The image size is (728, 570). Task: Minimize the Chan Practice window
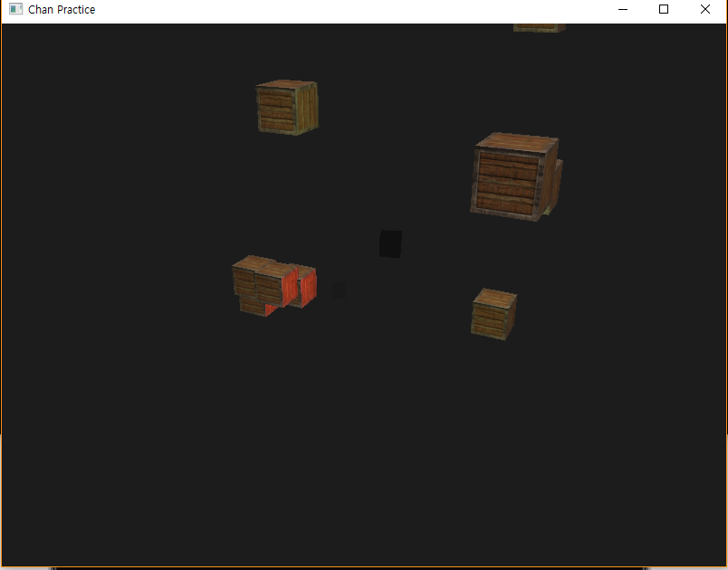622,9
